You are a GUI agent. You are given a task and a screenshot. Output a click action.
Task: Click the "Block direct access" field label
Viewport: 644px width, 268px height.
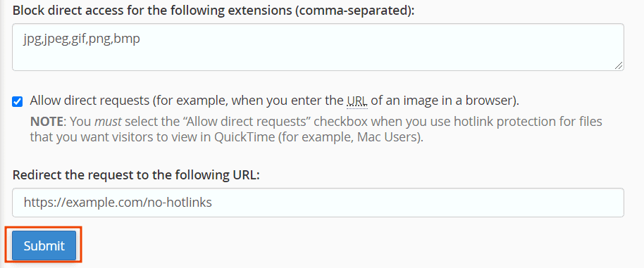coord(213,11)
